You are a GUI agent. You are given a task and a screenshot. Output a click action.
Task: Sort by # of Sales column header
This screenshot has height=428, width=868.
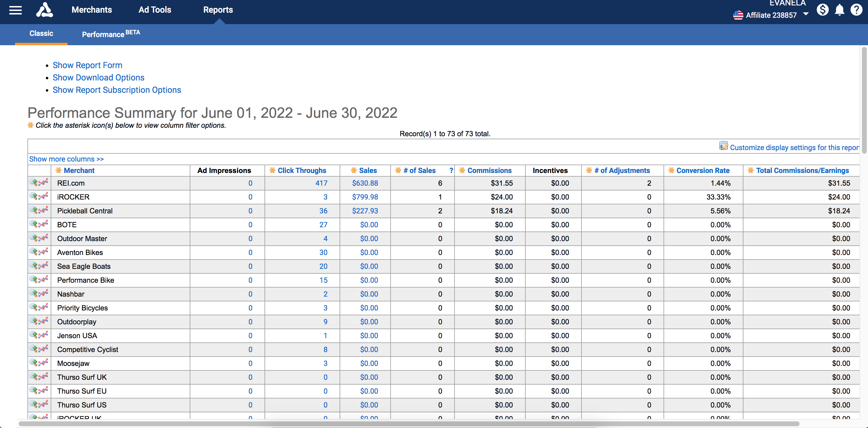(420, 170)
